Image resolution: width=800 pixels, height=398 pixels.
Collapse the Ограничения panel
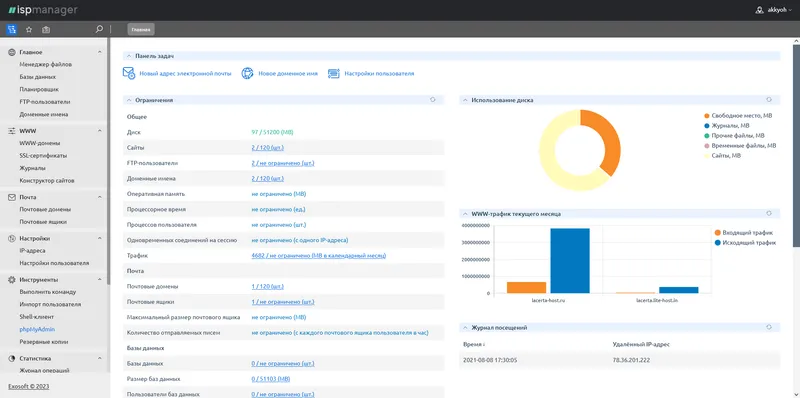tap(130, 100)
